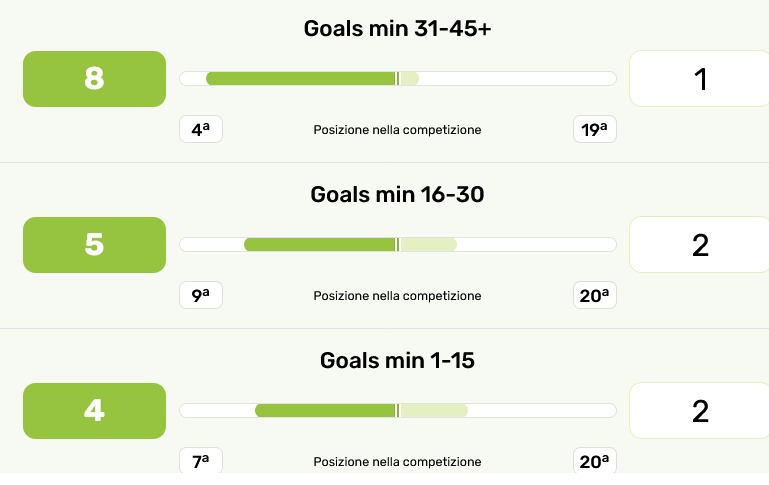Viewport: 769px width, 485px height.
Task: Select the 9ª position badge
Action: (x=200, y=295)
